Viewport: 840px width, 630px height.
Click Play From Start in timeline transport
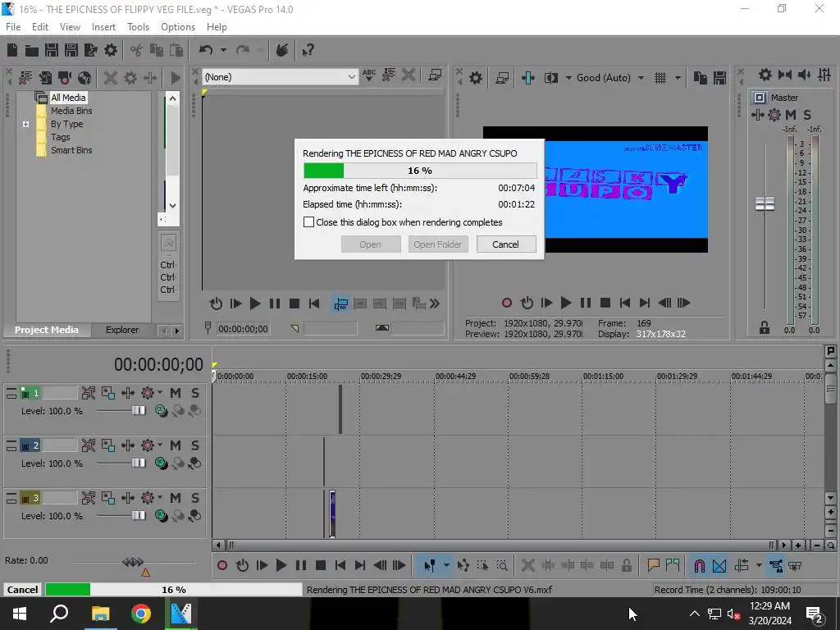pyautogui.click(x=262, y=565)
